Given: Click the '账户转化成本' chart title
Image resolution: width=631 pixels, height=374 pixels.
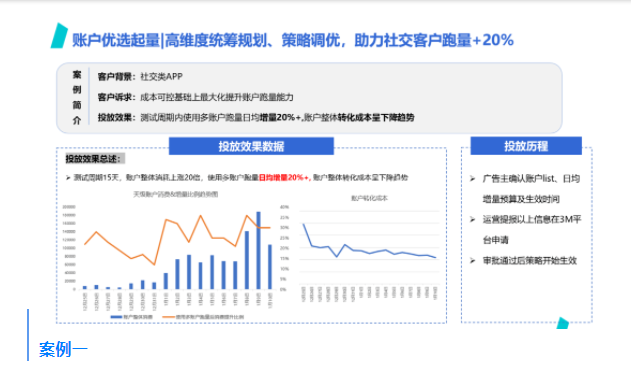Looking at the screenshot, I should 369,198.
